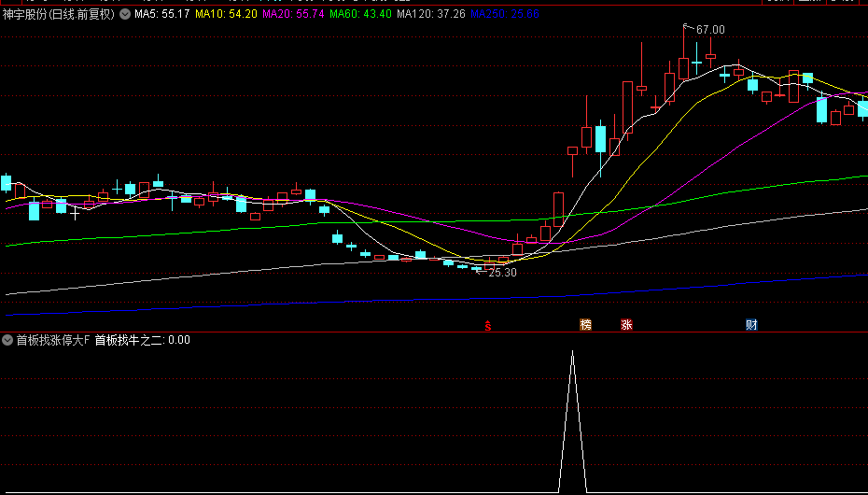
Task: Click the 25.30 low price annotation
Action: point(502,273)
